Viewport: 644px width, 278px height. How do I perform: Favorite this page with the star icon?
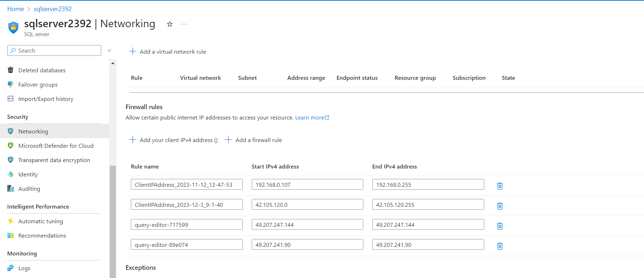[x=170, y=24]
